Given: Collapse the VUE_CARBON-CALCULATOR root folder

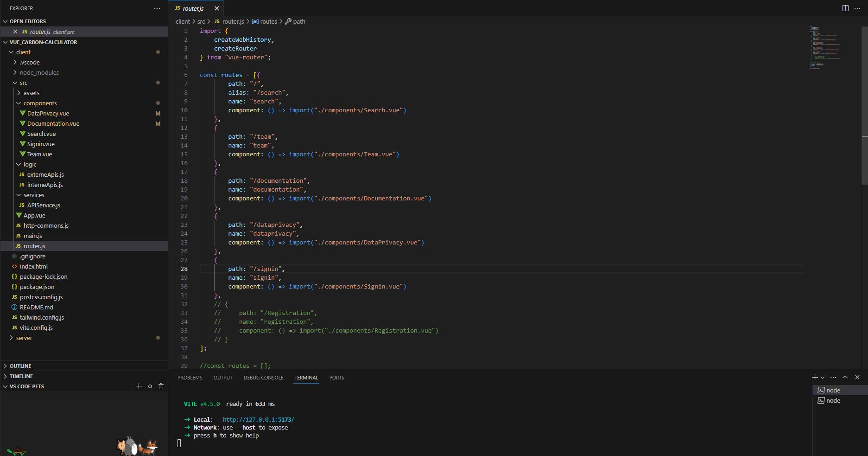Looking at the screenshot, I should click(x=43, y=42).
